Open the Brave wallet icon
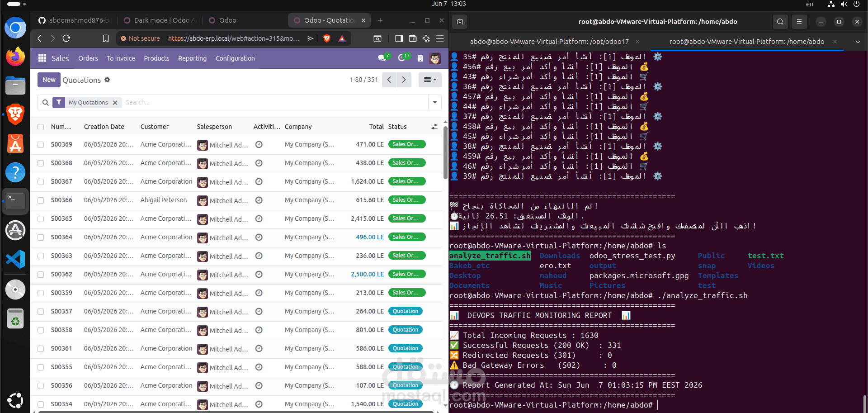The image size is (868, 413). pos(412,38)
